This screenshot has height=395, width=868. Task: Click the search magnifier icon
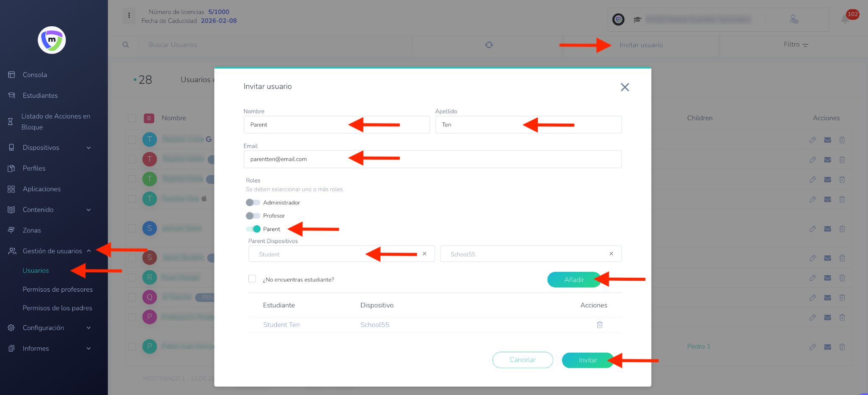pyautogui.click(x=125, y=45)
